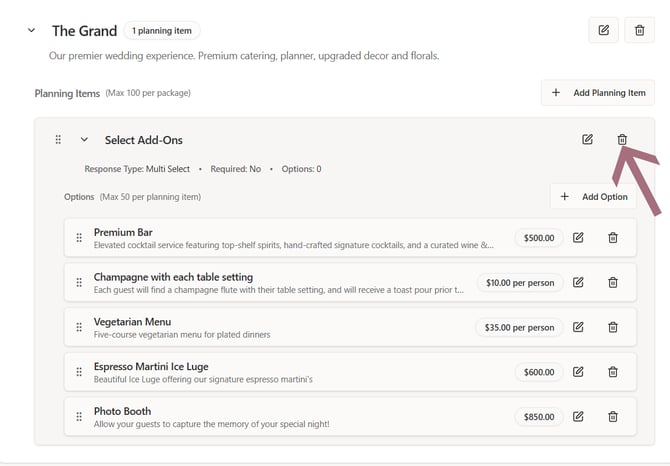Edit the Espresso Martini Ice Luge option
This screenshot has width=670, height=466.
(578, 372)
